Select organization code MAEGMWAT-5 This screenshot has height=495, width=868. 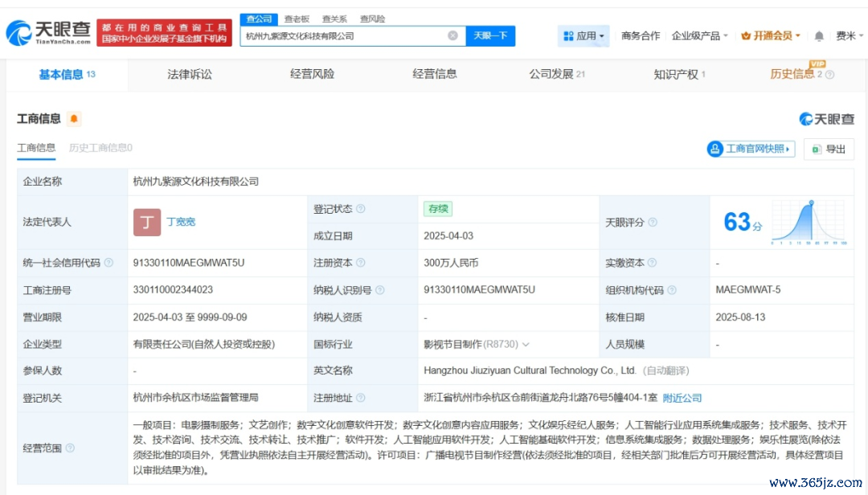748,289
